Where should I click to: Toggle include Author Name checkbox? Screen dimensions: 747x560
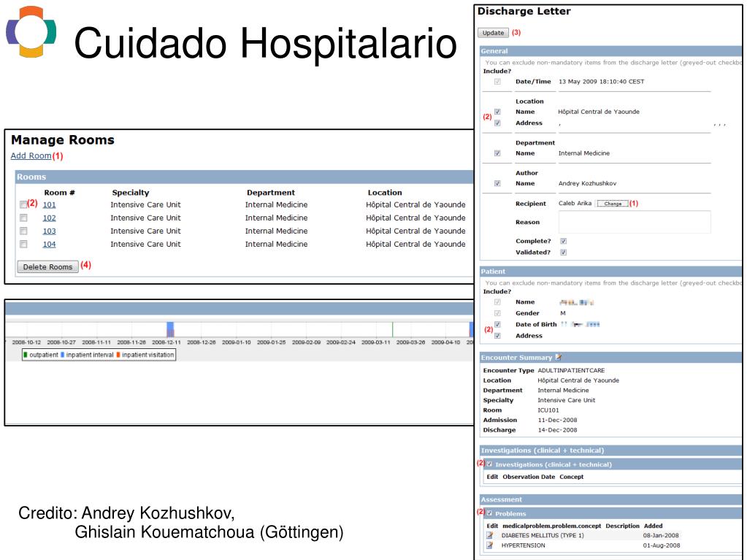pyautogui.click(x=497, y=183)
